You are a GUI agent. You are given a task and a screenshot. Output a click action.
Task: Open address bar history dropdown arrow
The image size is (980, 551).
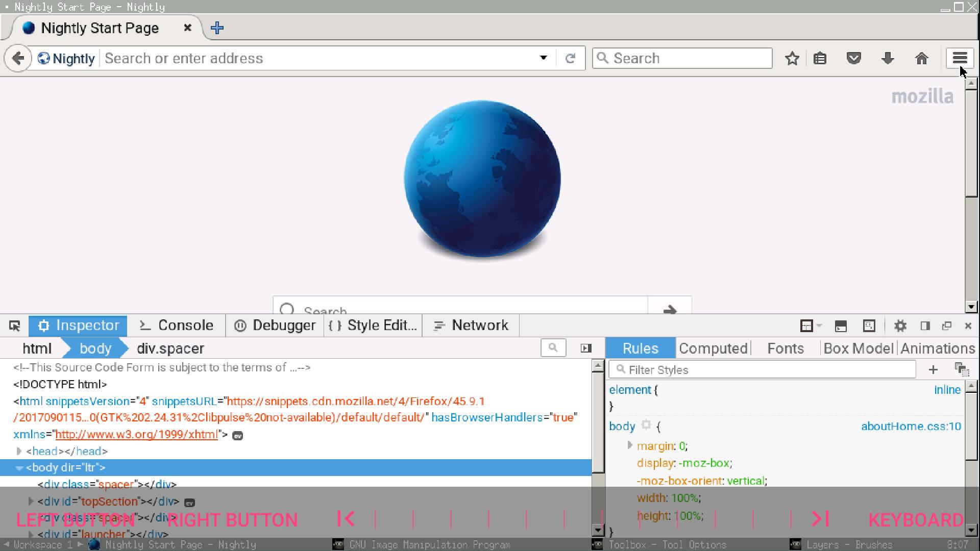pyautogui.click(x=544, y=58)
